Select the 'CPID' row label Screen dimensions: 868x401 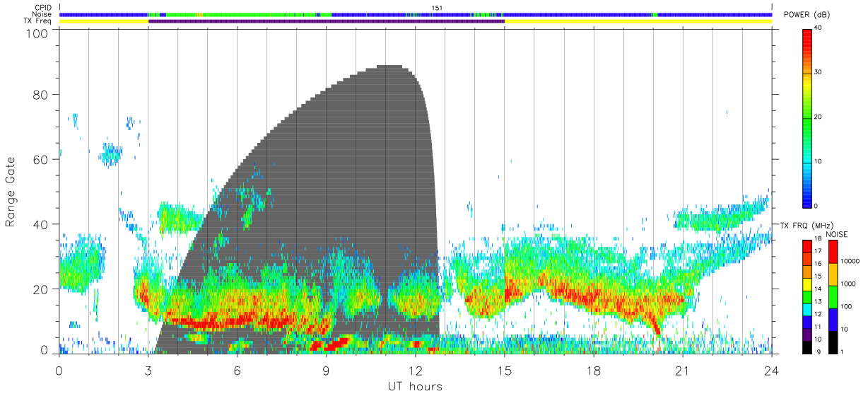click(44, 8)
